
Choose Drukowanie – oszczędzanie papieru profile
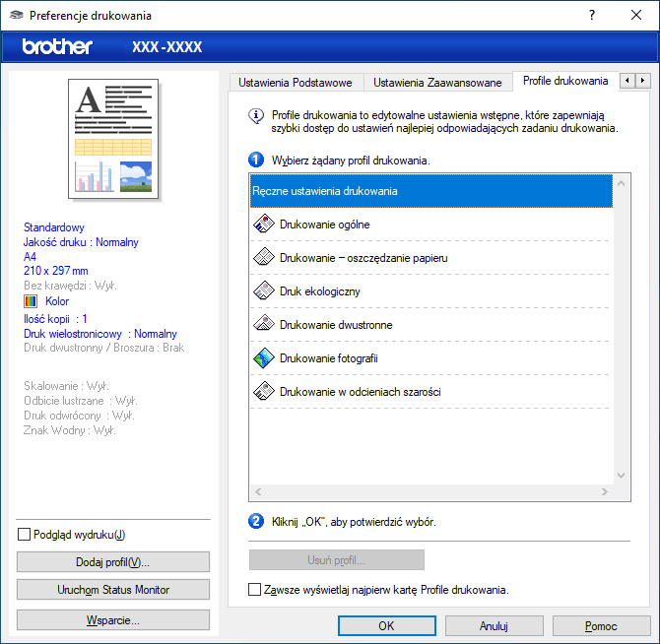pyautogui.click(x=431, y=258)
